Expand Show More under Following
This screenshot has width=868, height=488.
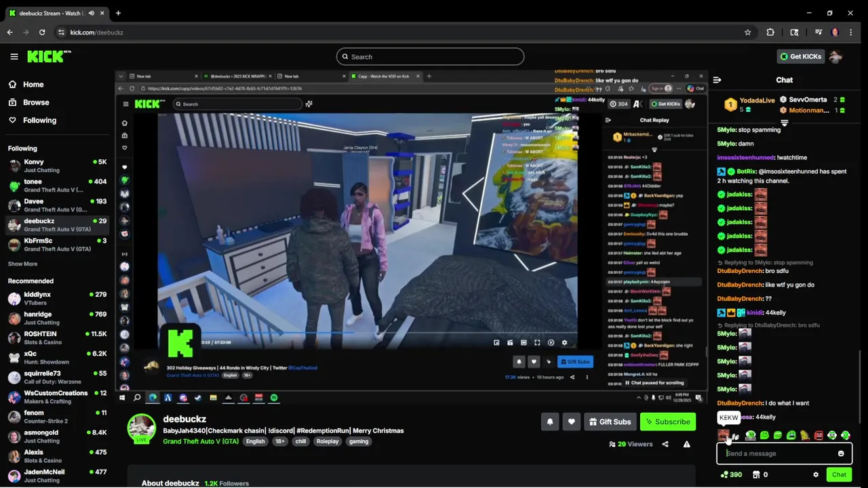[x=22, y=264]
